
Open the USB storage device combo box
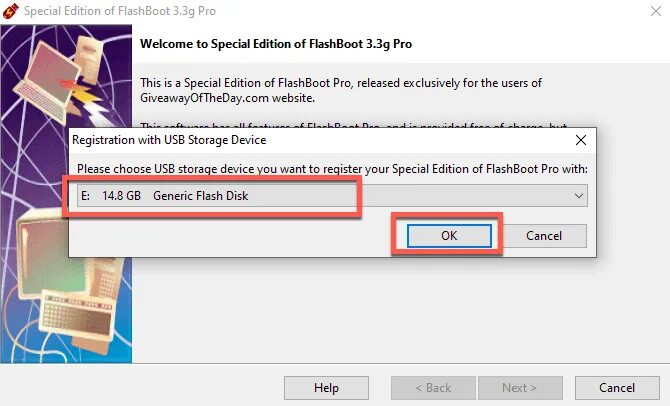click(x=330, y=196)
